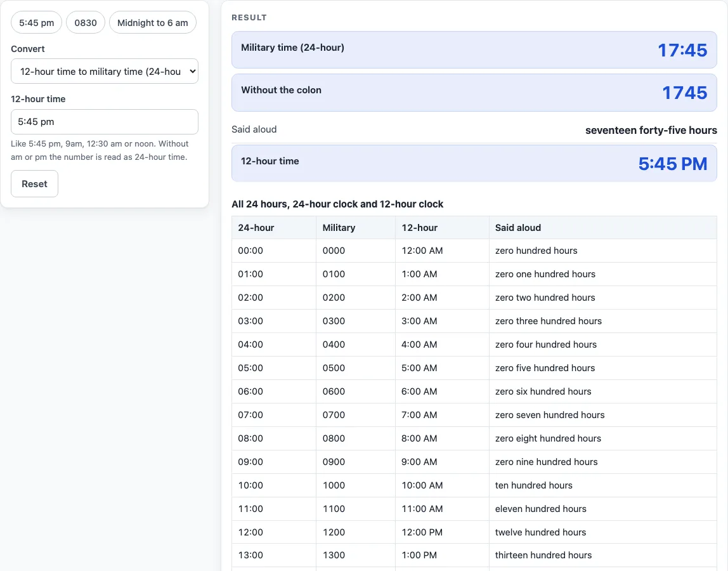Select the 02:00 cell
This screenshot has height=571, width=728.
[x=274, y=298]
